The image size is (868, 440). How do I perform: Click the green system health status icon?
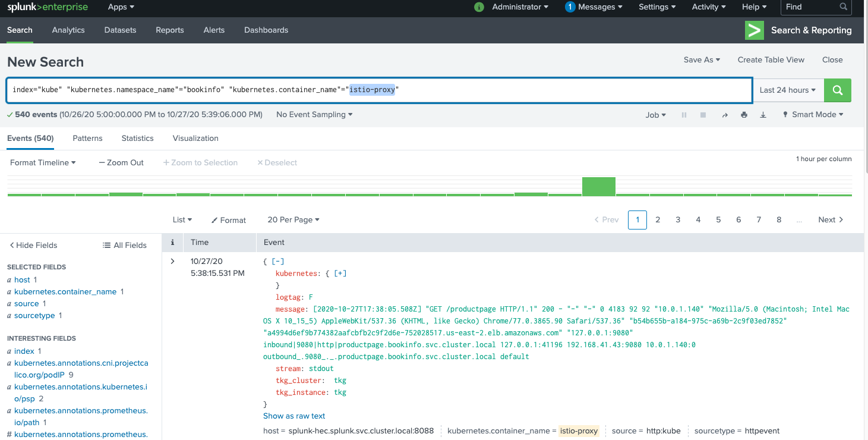pyautogui.click(x=479, y=7)
